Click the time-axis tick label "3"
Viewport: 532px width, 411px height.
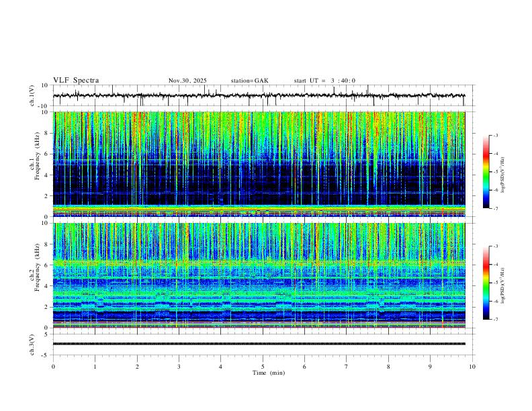(179, 367)
